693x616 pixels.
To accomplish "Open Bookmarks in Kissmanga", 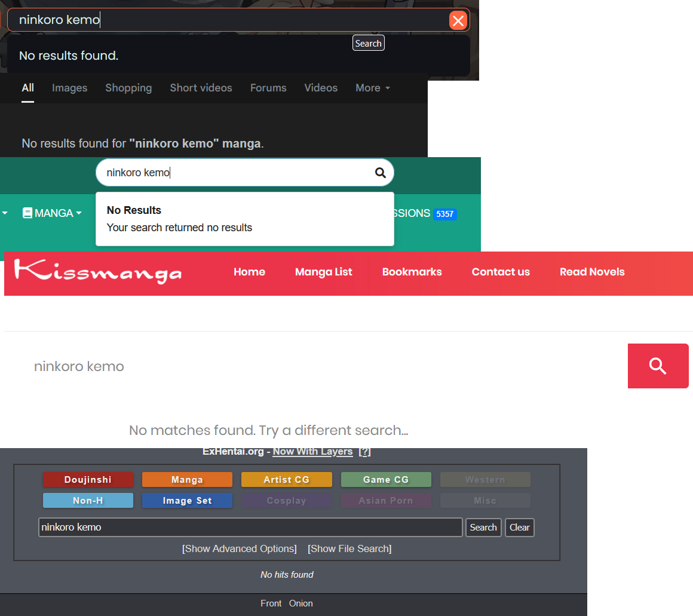I will point(412,272).
